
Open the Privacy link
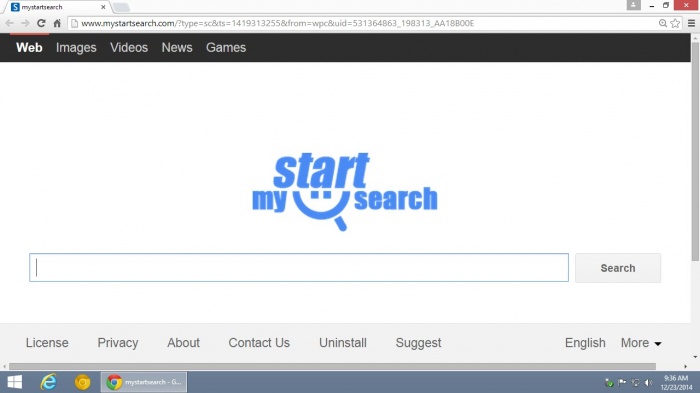(118, 343)
